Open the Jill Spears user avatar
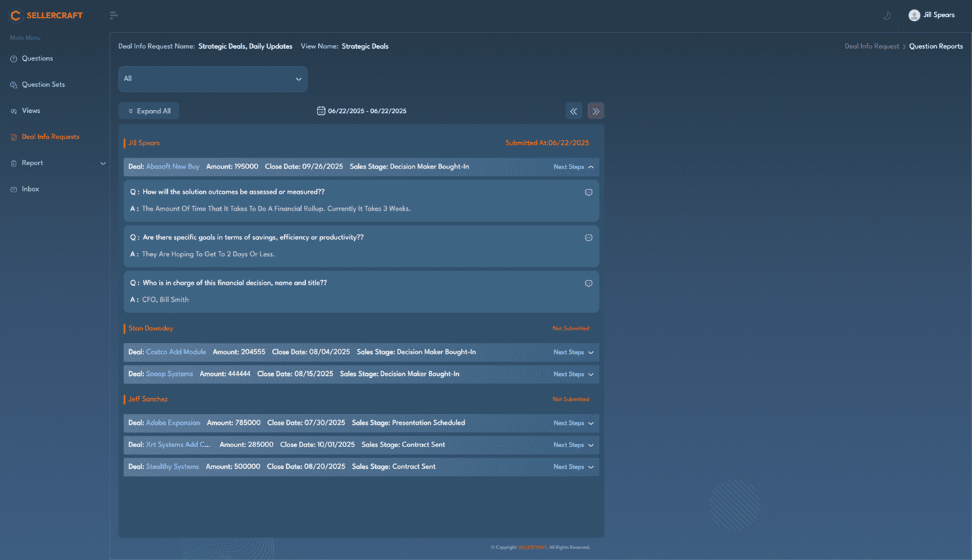 pyautogui.click(x=914, y=15)
